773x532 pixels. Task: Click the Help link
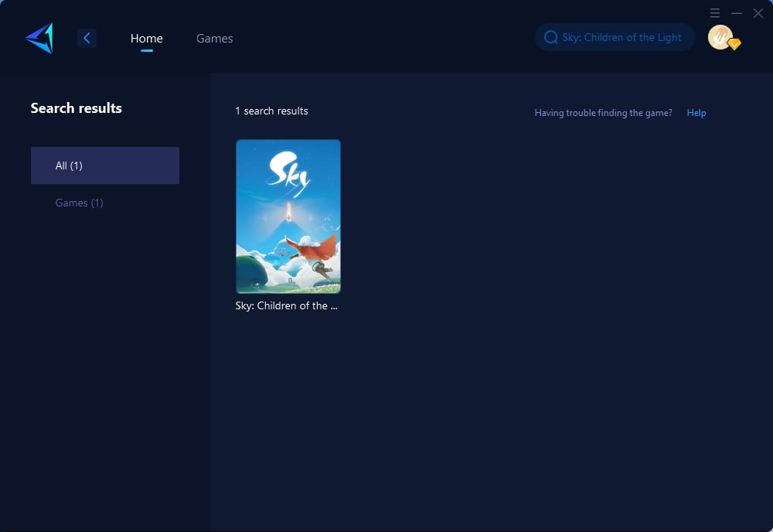tap(696, 113)
